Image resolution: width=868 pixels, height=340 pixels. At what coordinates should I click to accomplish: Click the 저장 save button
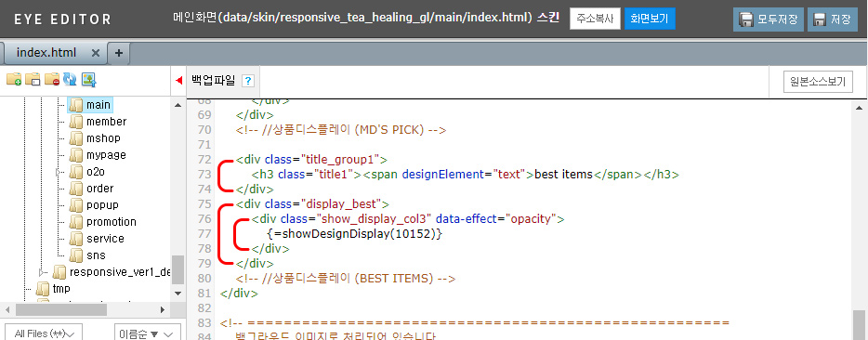(x=832, y=20)
